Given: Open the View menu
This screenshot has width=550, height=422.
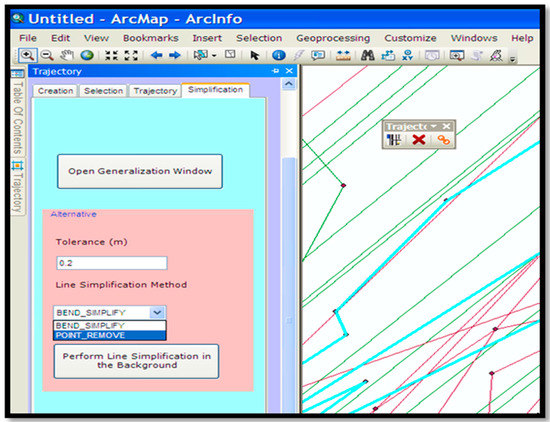Looking at the screenshot, I should click(x=96, y=38).
